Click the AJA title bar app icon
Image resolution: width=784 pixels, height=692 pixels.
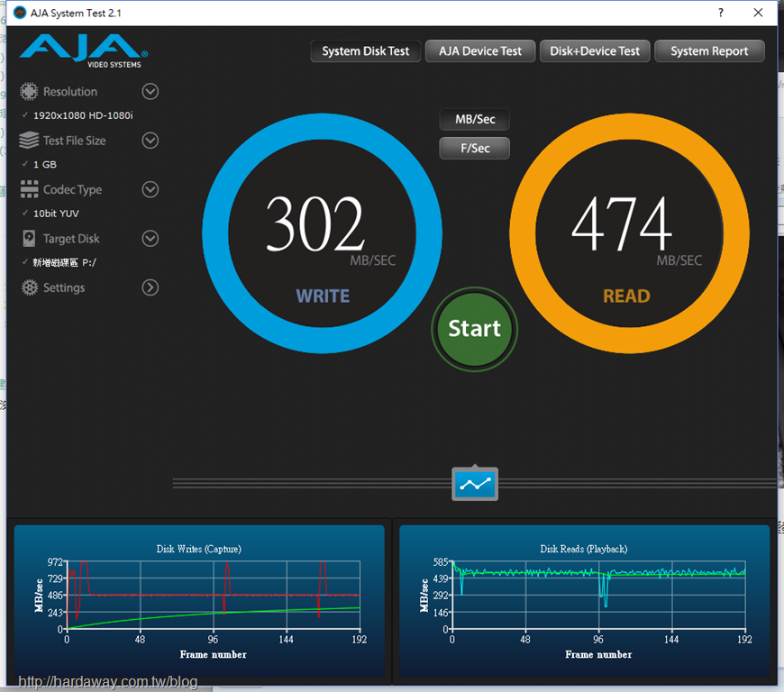point(20,13)
